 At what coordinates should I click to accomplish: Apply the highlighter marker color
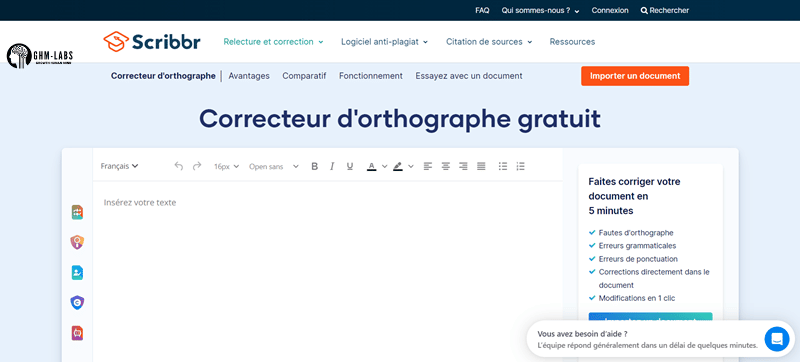pyautogui.click(x=398, y=166)
